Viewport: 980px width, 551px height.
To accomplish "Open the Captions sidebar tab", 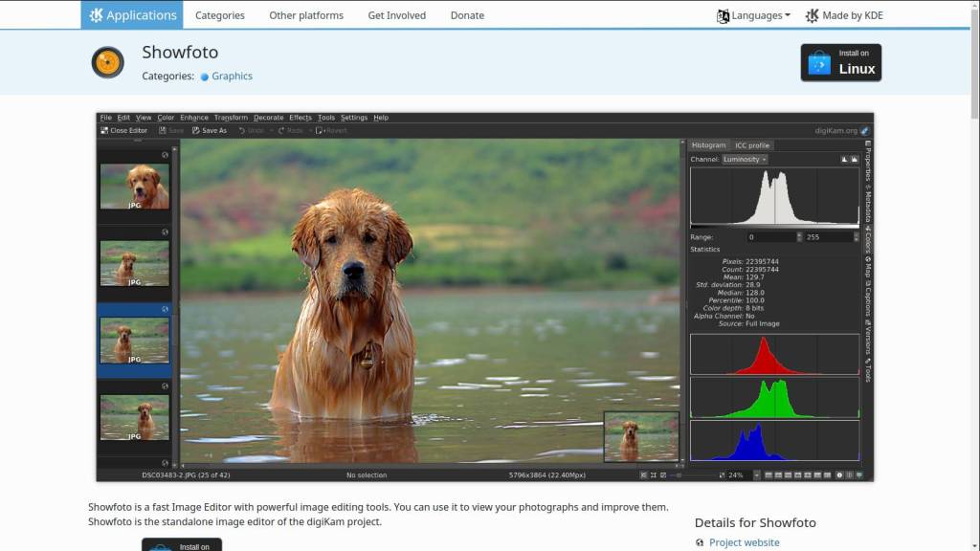I will coord(868,299).
